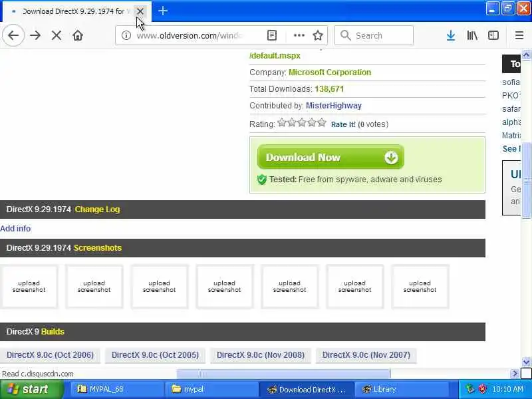Click the vertical scrollbar down arrow

(x=526, y=362)
